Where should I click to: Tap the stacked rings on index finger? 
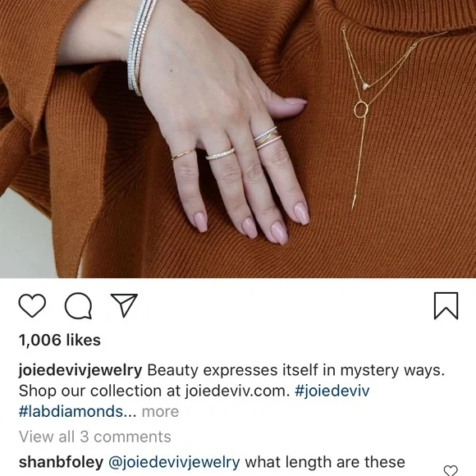click(268, 138)
